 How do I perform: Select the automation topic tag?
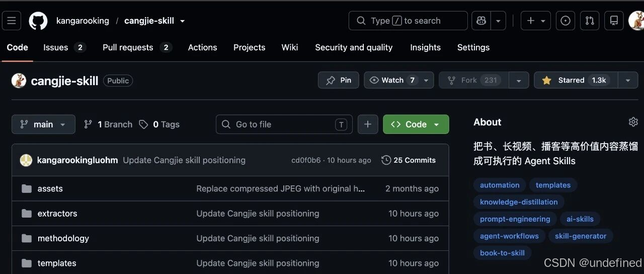[x=500, y=185]
